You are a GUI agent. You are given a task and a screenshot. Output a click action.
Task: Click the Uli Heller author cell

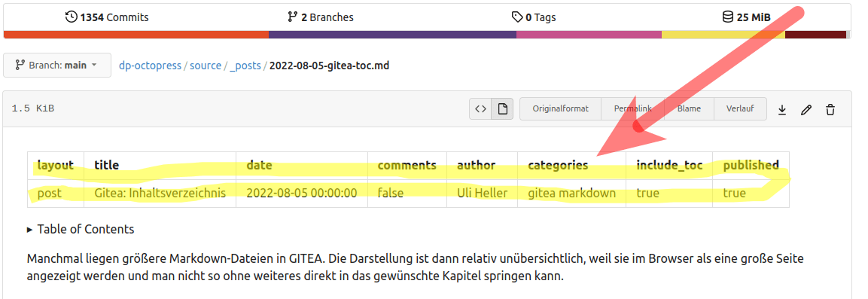coord(482,194)
